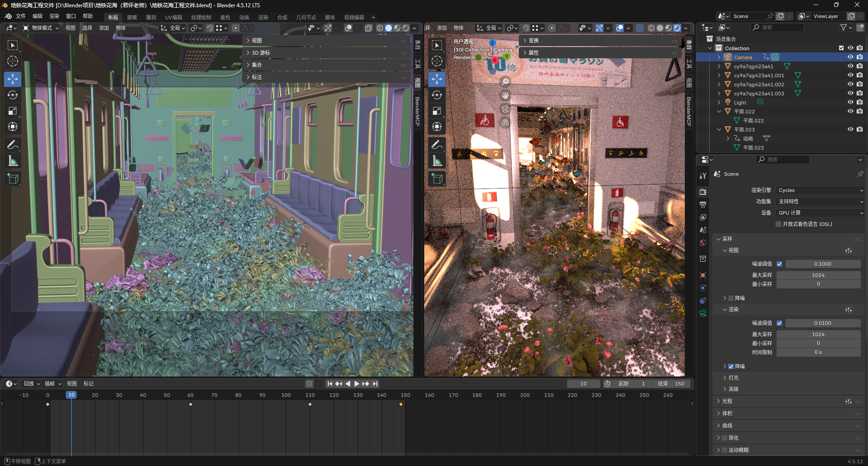Switch right viewport to solid shading
This screenshot has height=466, width=868.
[x=660, y=28]
